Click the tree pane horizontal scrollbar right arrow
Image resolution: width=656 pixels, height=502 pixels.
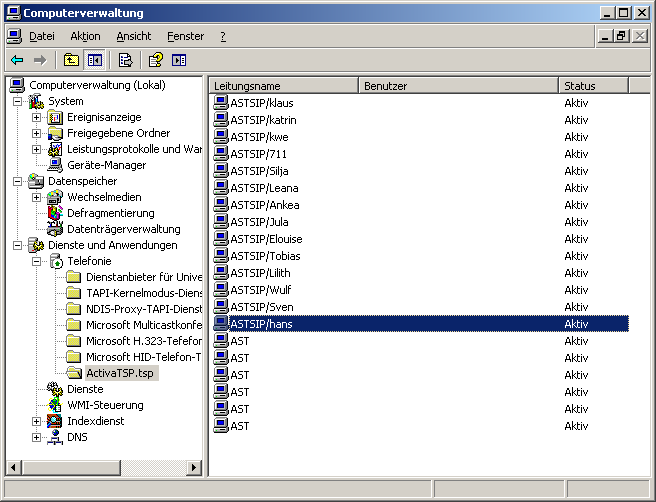tap(195, 467)
